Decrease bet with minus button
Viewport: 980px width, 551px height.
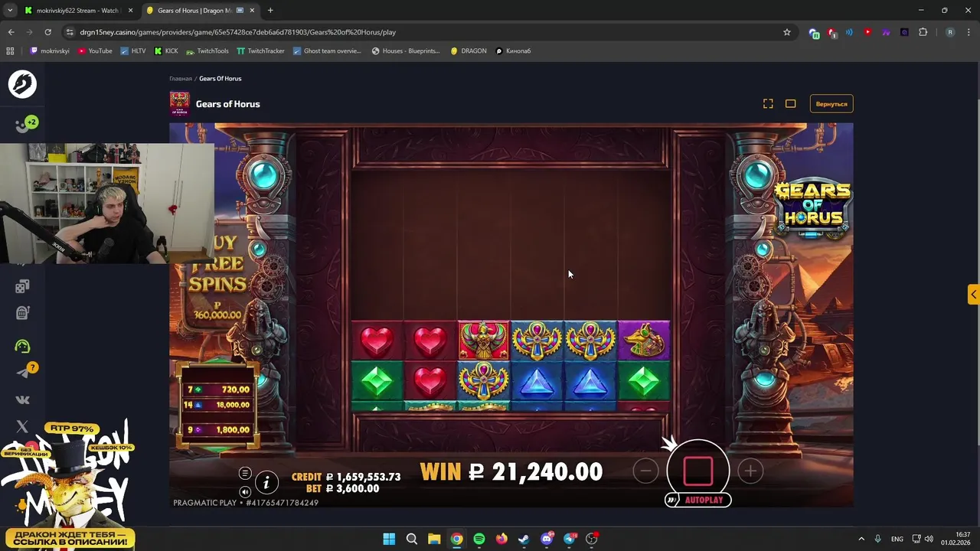click(x=645, y=471)
